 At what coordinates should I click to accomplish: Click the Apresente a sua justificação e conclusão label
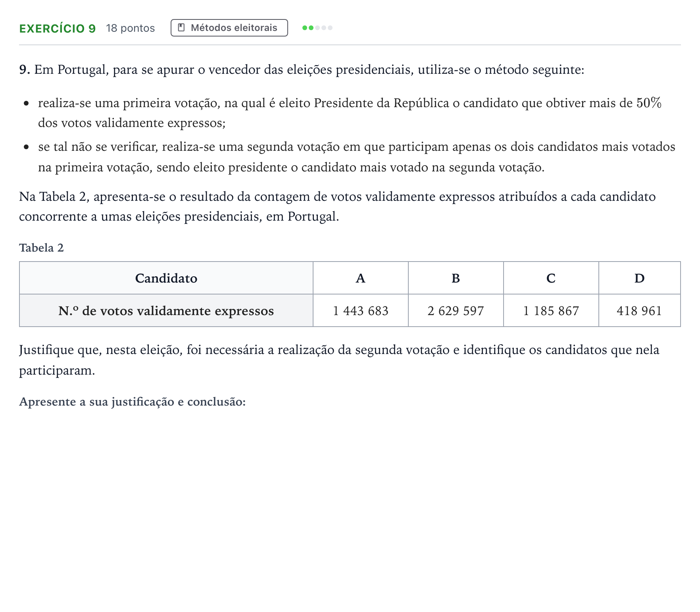[133, 402]
